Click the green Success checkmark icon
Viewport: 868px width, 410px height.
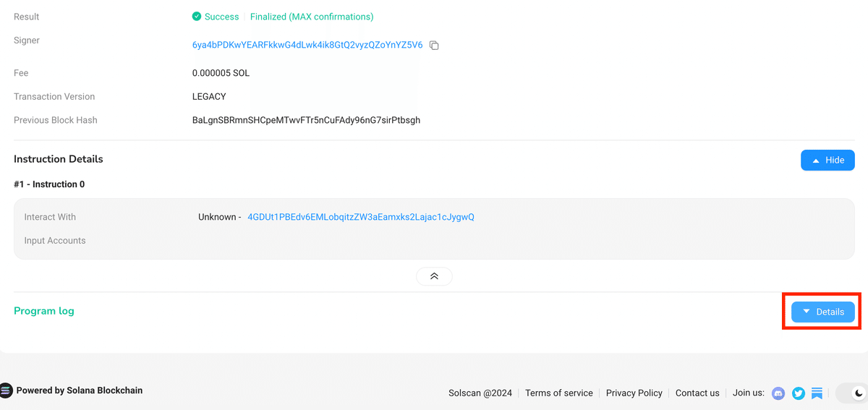click(197, 17)
